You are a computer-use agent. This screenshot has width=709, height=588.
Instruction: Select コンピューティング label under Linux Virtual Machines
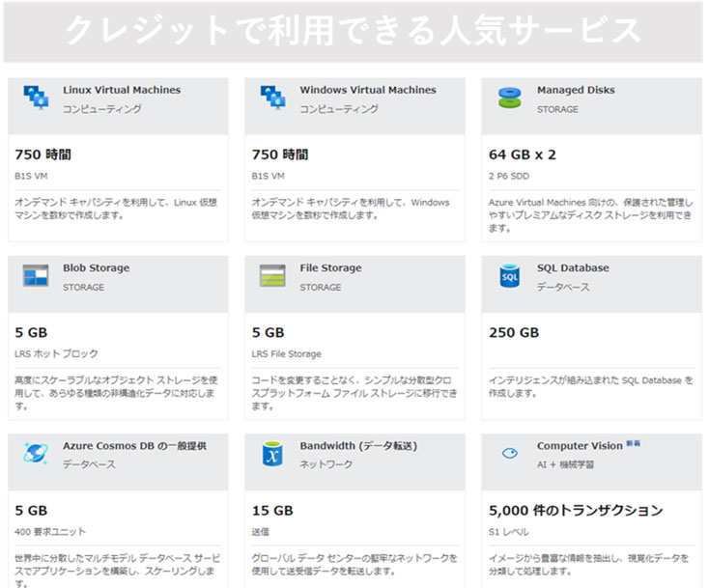coord(102,109)
